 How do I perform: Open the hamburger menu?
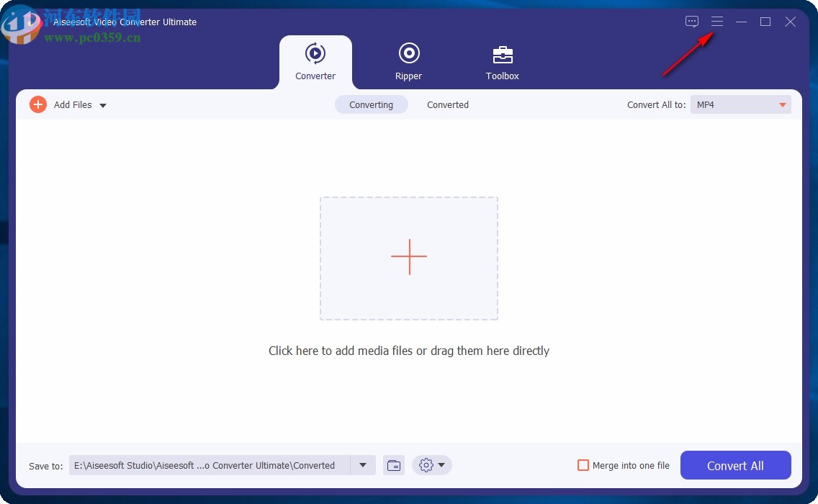point(717,21)
